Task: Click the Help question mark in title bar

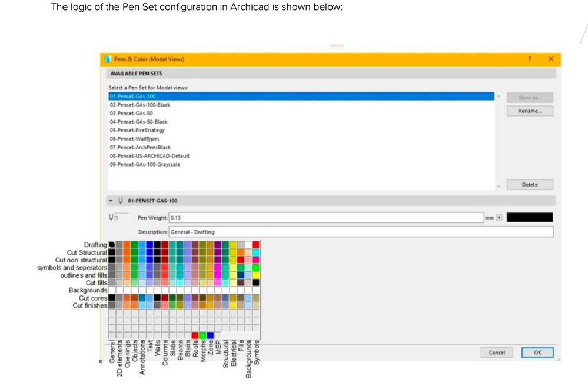Action: pyautogui.click(x=530, y=59)
